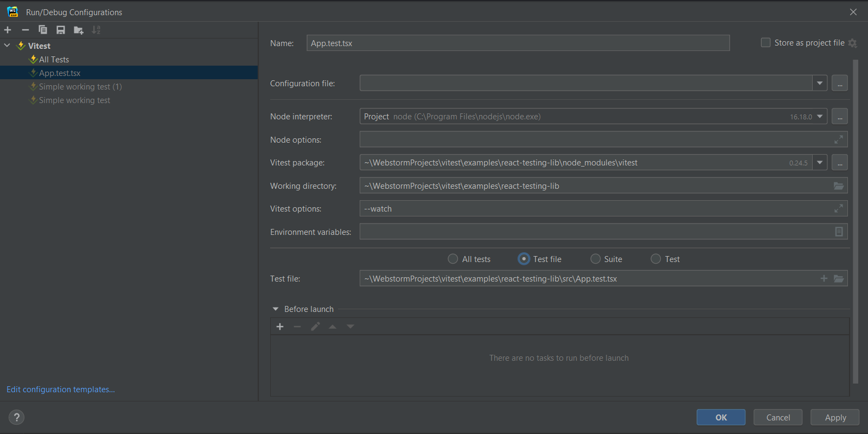Browse for the Vitest package
Image resolution: width=868 pixels, height=434 pixels.
840,163
